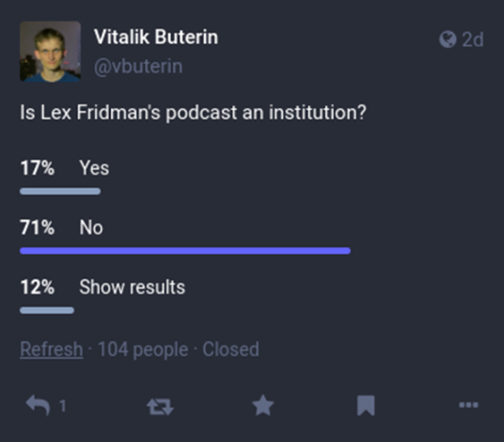The width and height of the screenshot is (504, 442).
Task: Select the Show results poll option
Action: click(x=132, y=287)
